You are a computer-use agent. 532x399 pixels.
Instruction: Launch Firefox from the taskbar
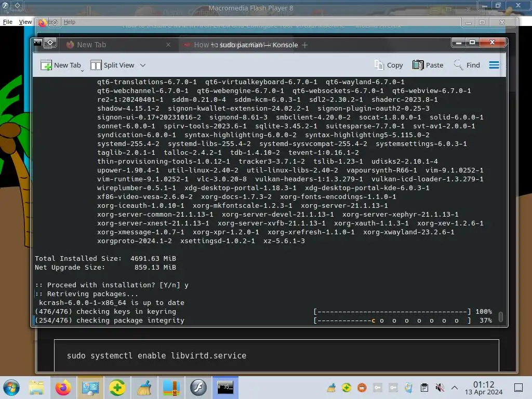[x=63, y=388]
